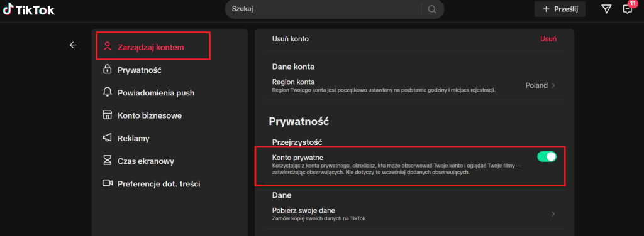Image resolution: width=644 pixels, height=236 pixels.
Task: Click the person icon beside Zarządzaj kontem
Action: 107,46
